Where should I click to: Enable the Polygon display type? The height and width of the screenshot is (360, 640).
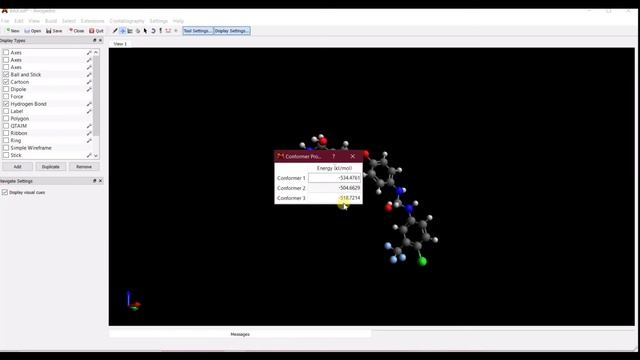6,119
